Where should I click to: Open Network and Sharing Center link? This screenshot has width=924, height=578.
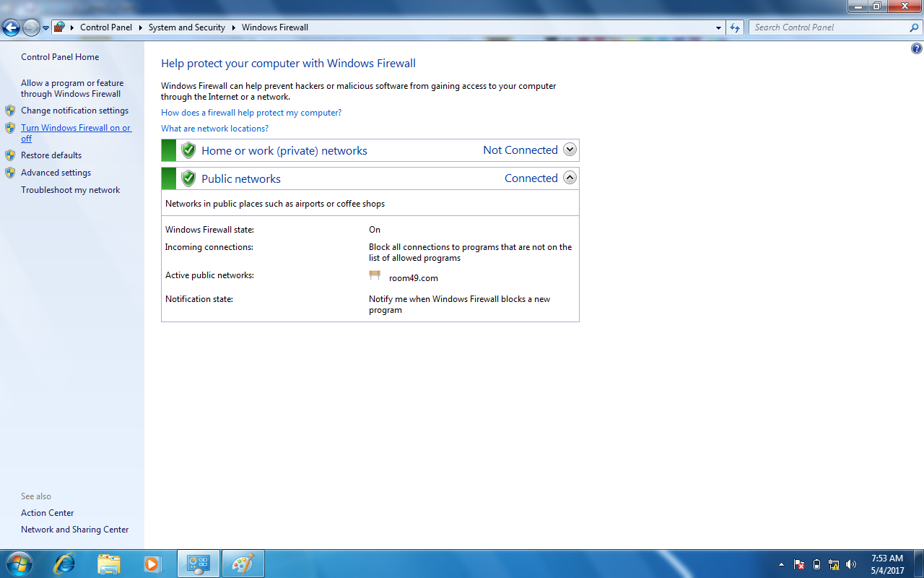[75, 530]
